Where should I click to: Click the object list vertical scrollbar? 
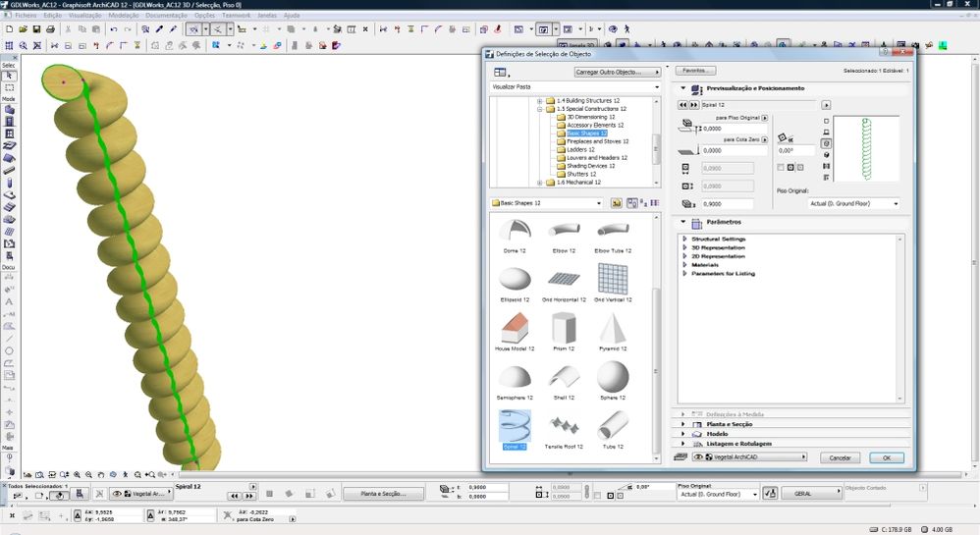[656, 338]
